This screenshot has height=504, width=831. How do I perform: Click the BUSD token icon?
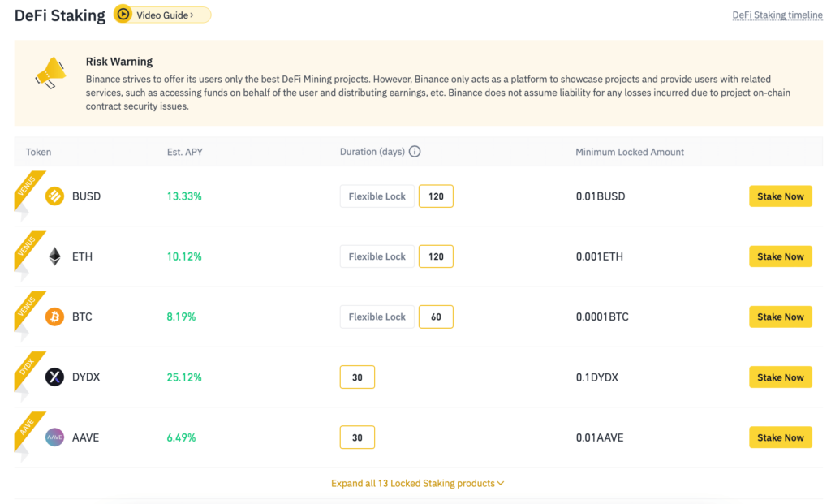tap(54, 196)
